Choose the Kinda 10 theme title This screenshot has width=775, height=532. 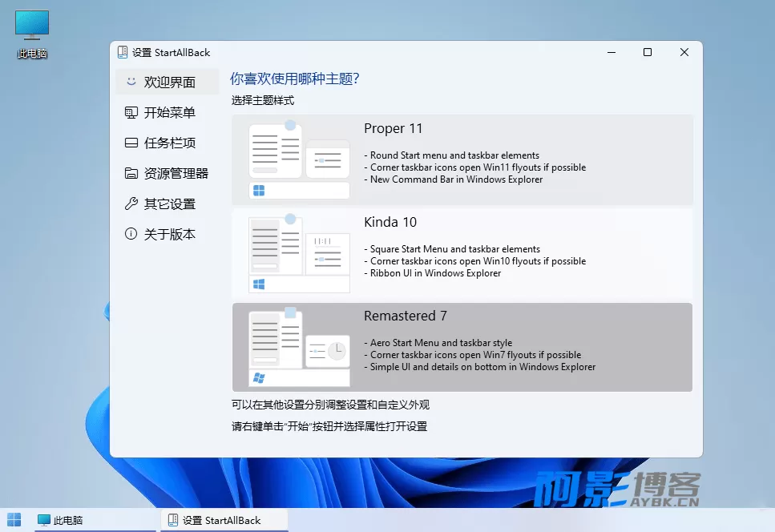point(390,222)
